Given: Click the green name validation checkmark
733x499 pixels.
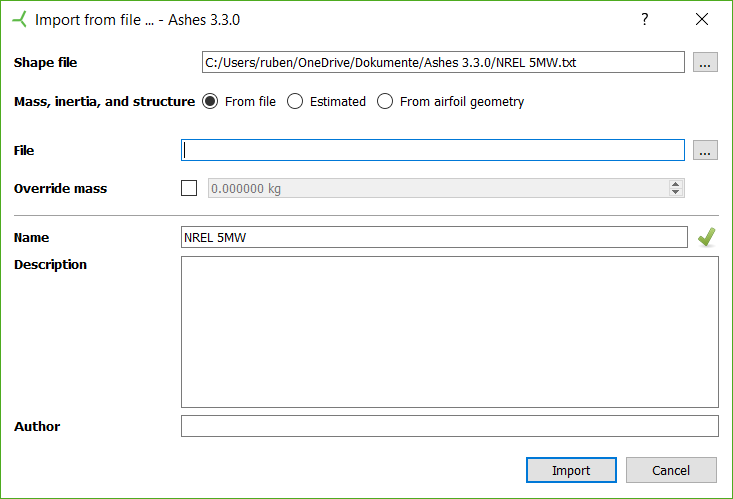Looking at the screenshot, I should [x=706, y=237].
